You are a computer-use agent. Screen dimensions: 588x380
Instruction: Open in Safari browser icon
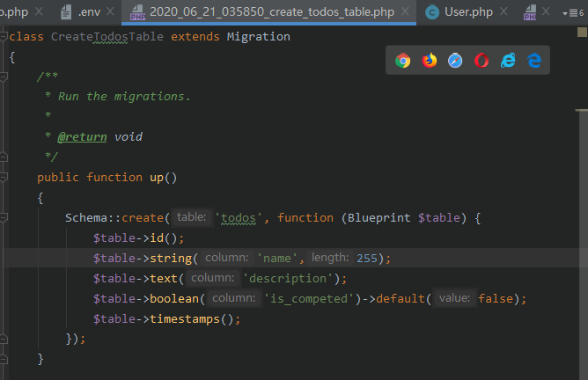(455, 61)
